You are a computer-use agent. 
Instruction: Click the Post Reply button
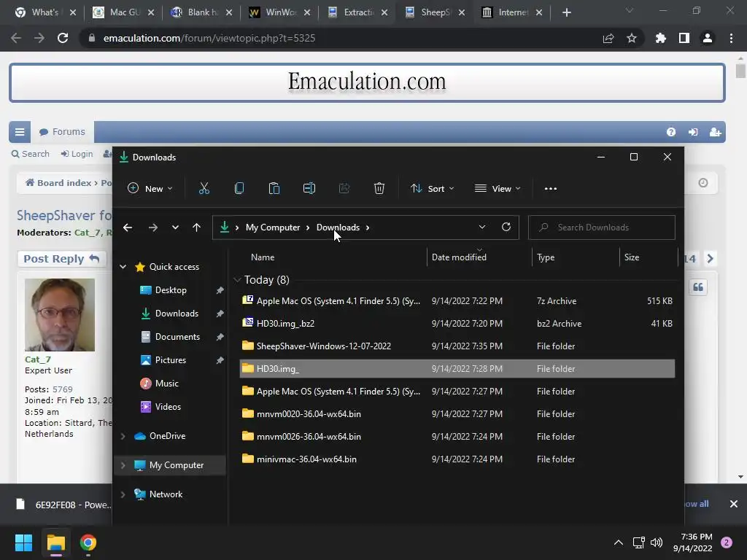[x=61, y=259]
